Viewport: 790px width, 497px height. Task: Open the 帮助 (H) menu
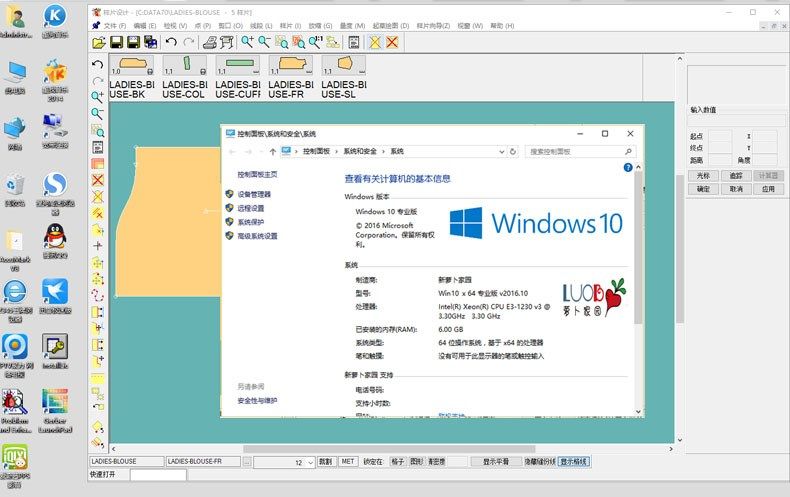pyautogui.click(x=502, y=26)
